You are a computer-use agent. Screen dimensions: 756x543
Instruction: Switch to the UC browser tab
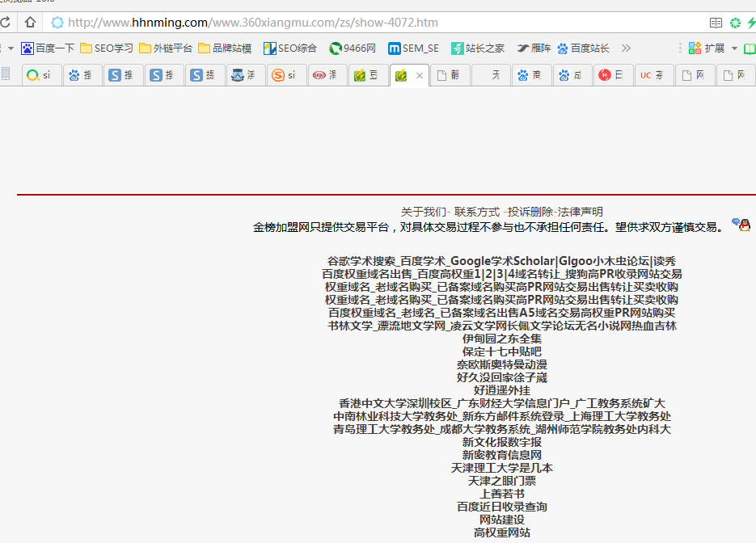pos(653,76)
